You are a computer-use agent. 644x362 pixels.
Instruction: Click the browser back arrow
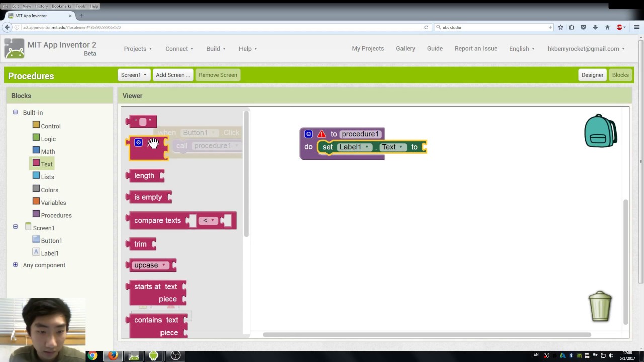coord(7,27)
